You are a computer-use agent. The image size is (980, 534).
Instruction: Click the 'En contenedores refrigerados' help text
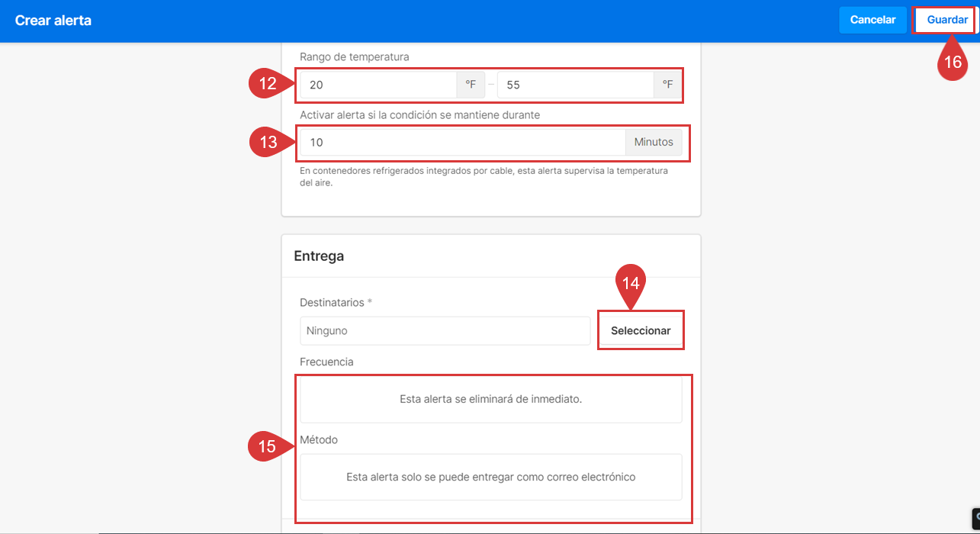tap(484, 177)
